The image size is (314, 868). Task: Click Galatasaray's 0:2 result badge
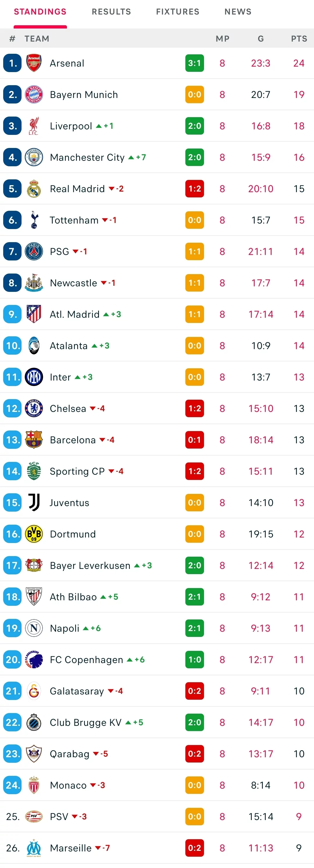point(195,691)
